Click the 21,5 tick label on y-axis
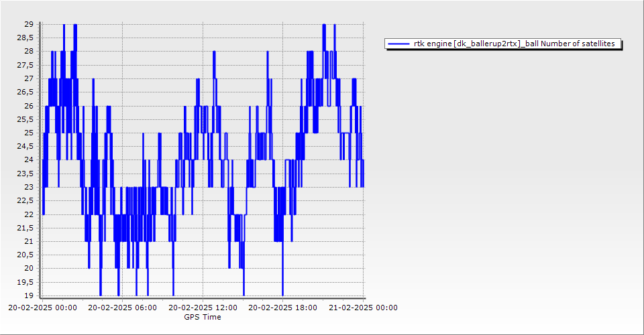644x335 pixels. 24,228
